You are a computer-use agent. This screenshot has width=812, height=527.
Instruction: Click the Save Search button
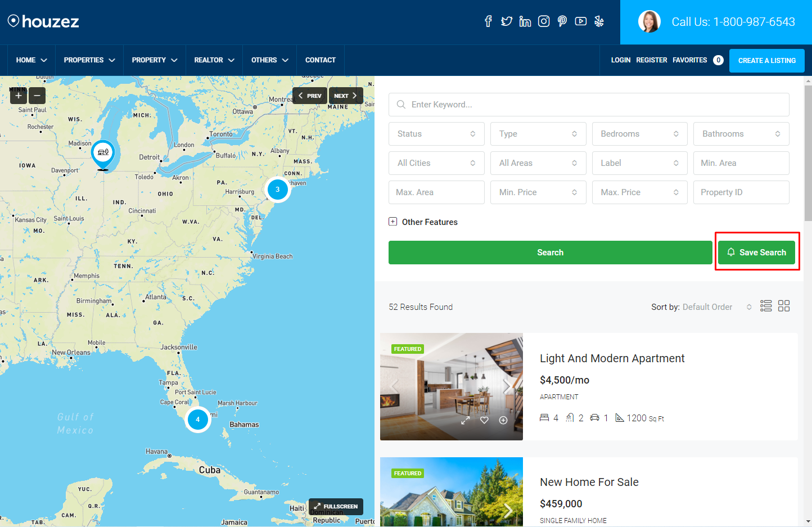pyautogui.click(x=756, y=253)
